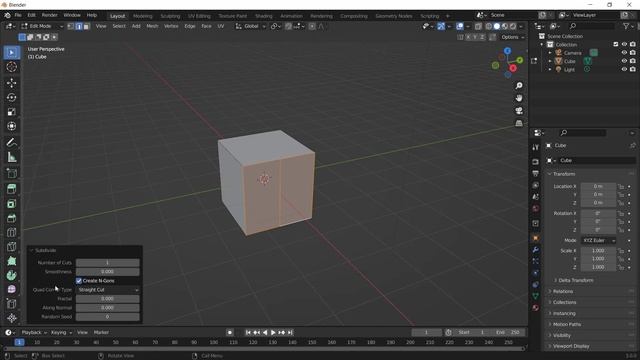Select the 3D Cursor tool
The width and height of the screenshot is (640, 360).
tap(11, 67)
